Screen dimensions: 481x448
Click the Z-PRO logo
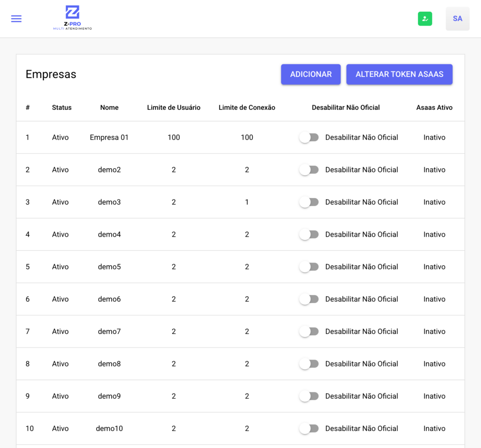pyautogui.click(x=72, y=18)
